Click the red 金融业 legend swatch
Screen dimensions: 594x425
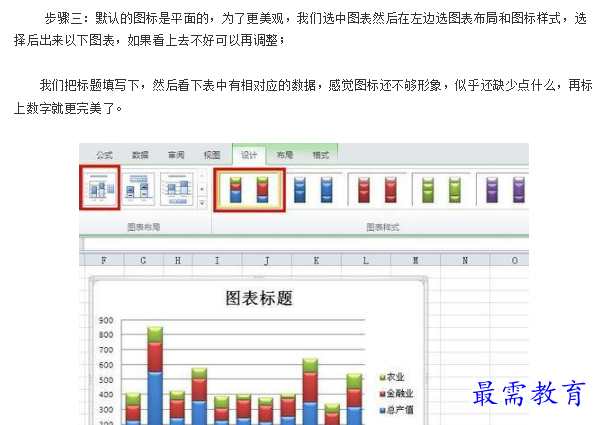(383, 394)
